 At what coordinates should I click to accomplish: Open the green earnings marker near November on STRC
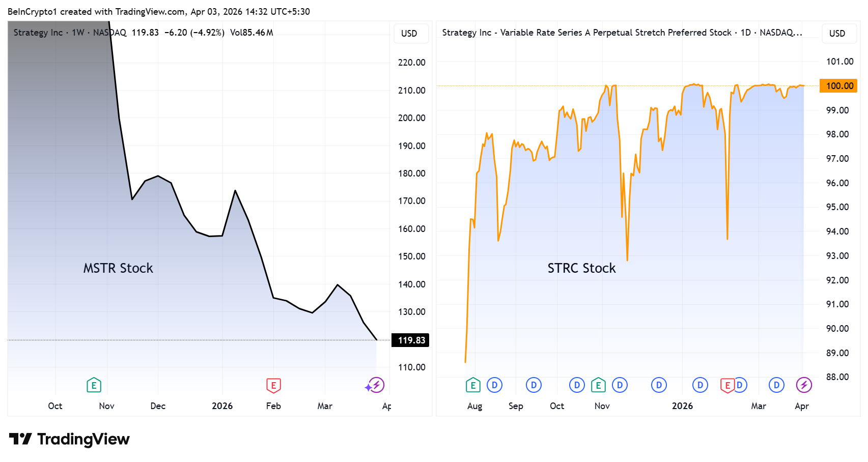(x=599, y=385)
